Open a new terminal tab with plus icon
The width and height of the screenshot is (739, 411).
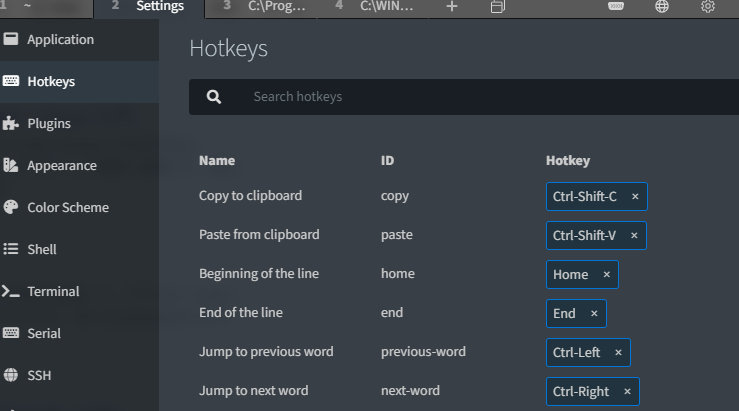point(452,7)
